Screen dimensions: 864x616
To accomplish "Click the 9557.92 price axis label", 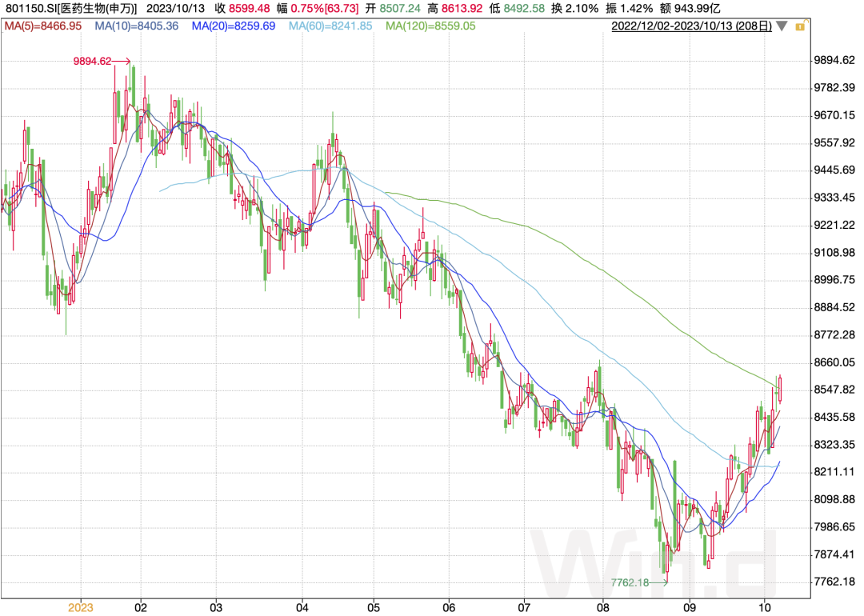I will [x=834, y=143].
